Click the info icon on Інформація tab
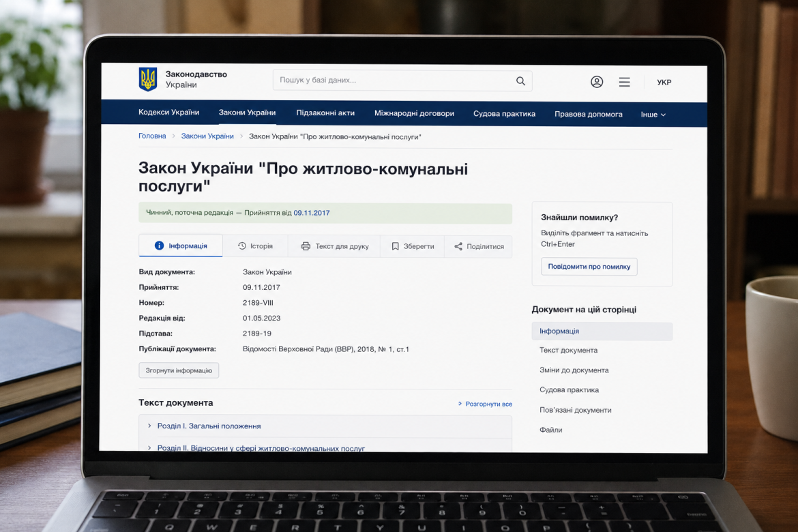 tap(160, 246)
